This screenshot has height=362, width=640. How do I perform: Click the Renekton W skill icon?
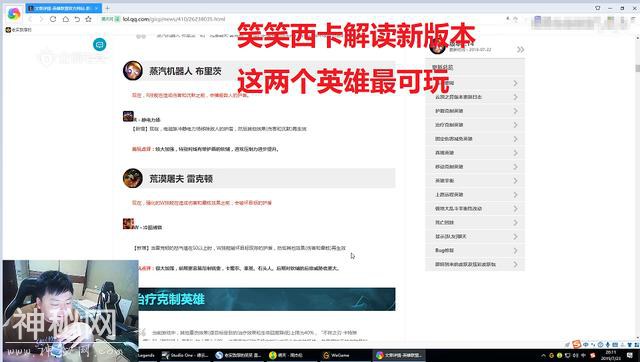[x=128, y=224]
